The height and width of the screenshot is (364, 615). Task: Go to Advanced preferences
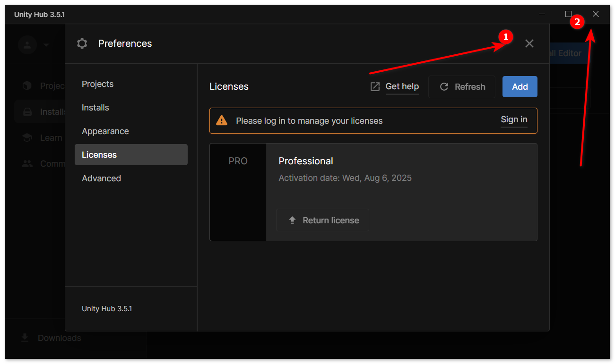tap(131, 178)
